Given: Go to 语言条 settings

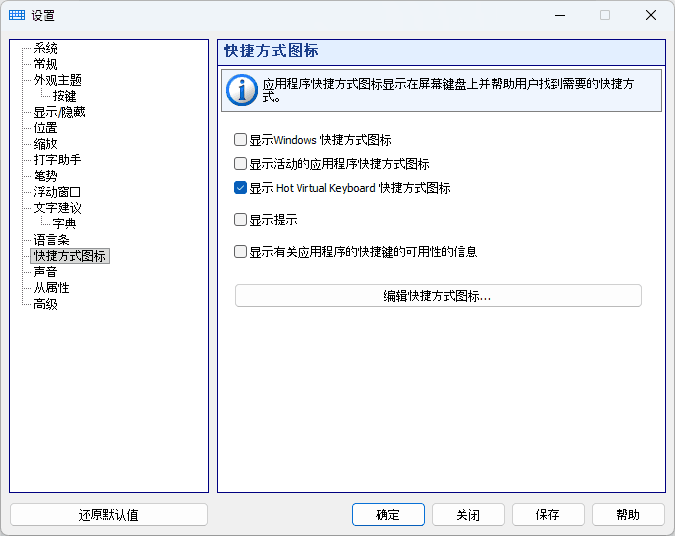Looking at the screenshot, I should (52, 240).
